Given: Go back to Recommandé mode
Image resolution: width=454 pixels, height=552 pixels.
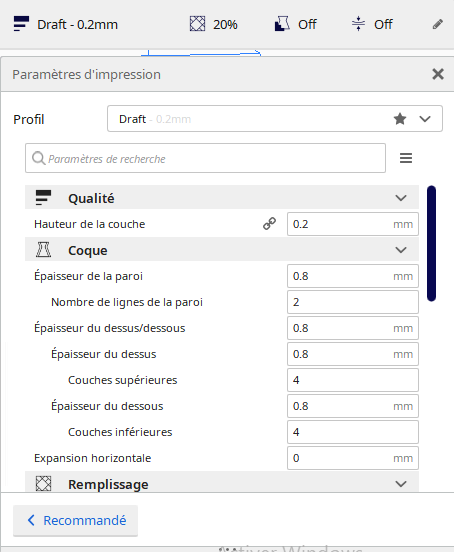Looking at the screenshot, I should (x=75, y=520).
